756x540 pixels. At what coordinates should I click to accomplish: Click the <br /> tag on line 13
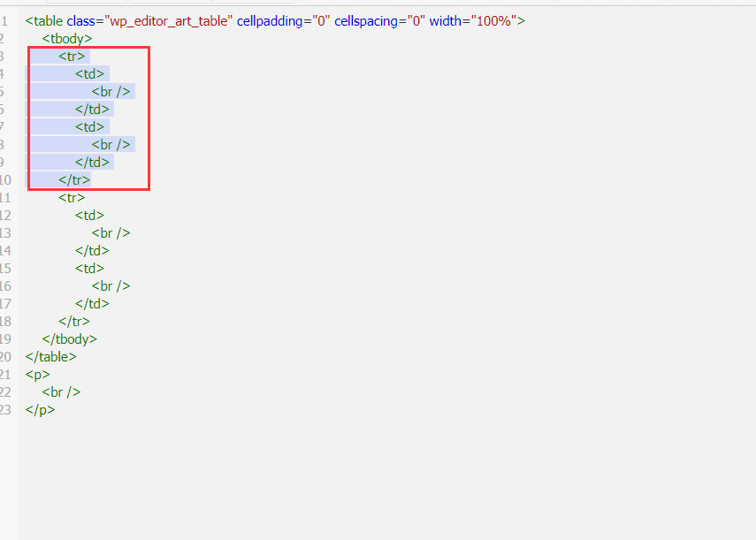111,233
